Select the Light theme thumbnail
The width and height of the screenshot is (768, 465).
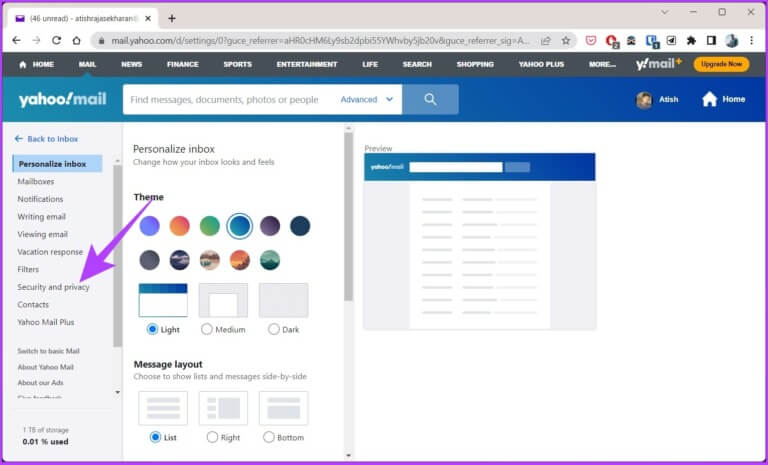[x=163, y=300]
